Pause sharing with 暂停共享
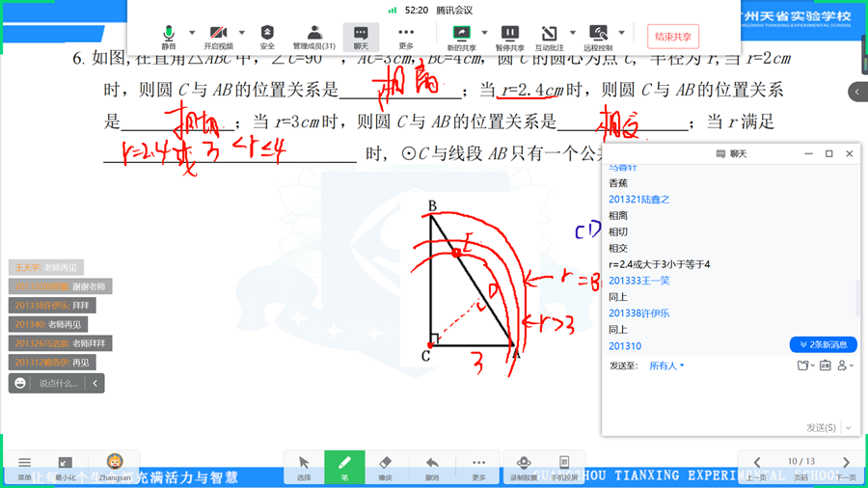 click(x=510, y=37)
